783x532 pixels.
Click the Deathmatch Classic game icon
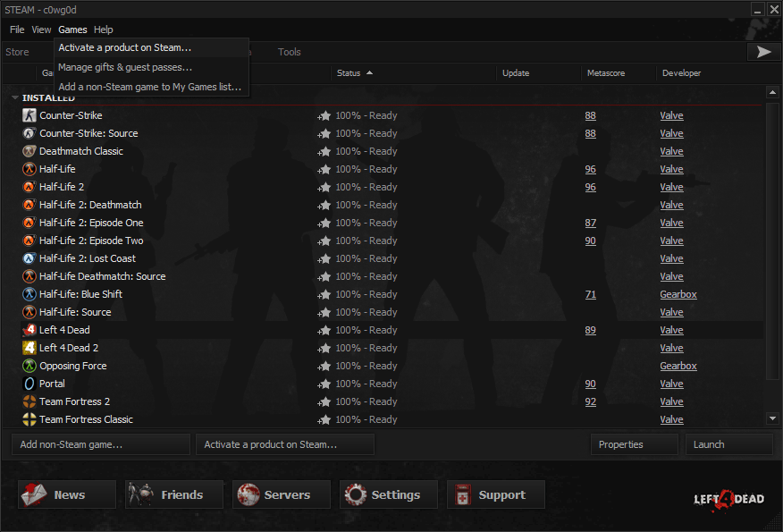tap(29, 151)
